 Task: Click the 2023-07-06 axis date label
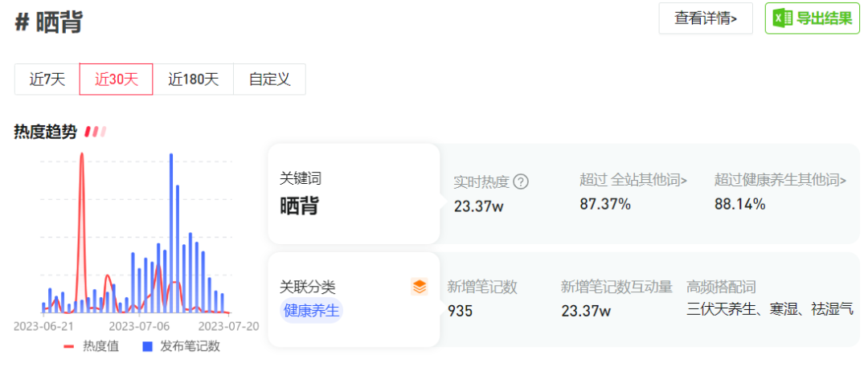(139, 326)
